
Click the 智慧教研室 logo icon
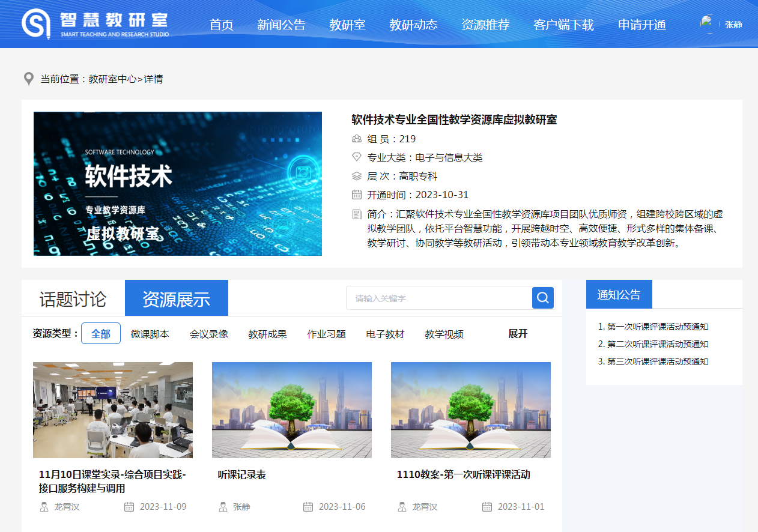(36, 24)
